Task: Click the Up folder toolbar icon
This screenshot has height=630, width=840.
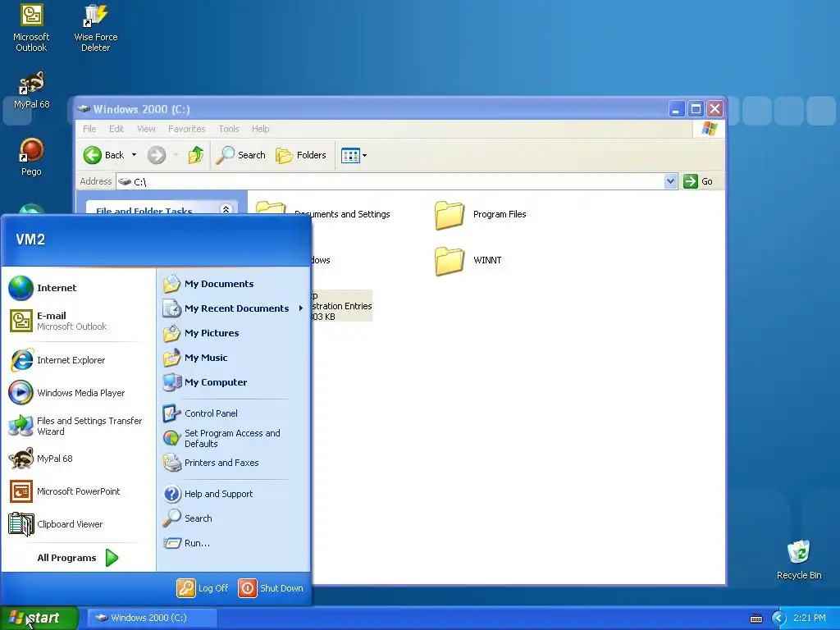Action: click(195, 155)
